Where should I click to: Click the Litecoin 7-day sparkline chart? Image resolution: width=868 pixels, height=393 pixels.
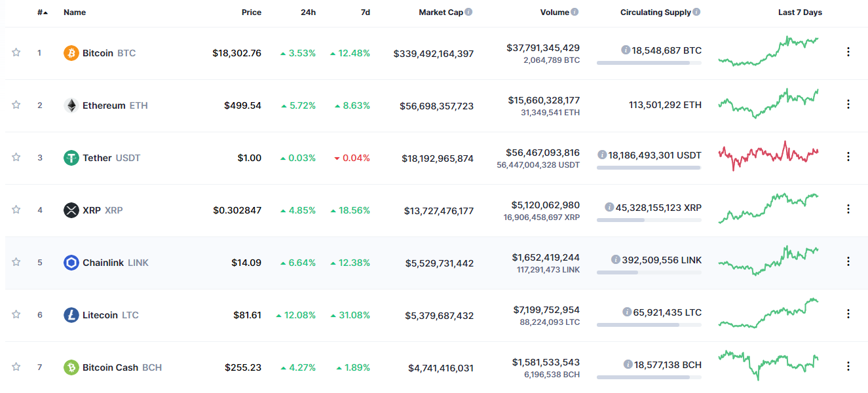[x=768, y=313]
